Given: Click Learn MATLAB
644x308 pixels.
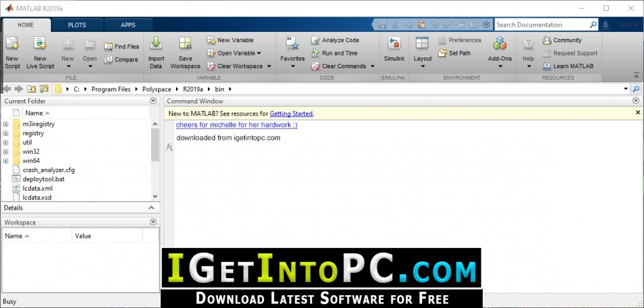Looking at the screenshot, I should point(568,66).
